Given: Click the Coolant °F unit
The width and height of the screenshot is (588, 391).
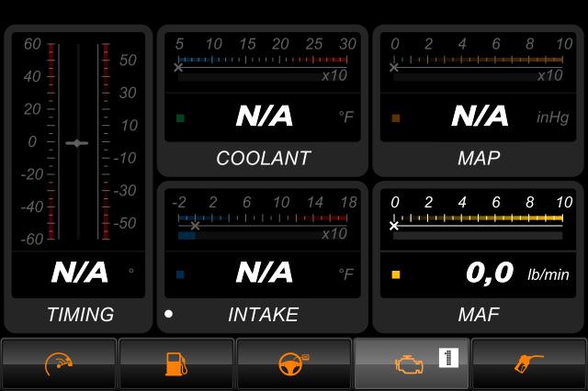Looking at the screenshot, I should (346, 117).
